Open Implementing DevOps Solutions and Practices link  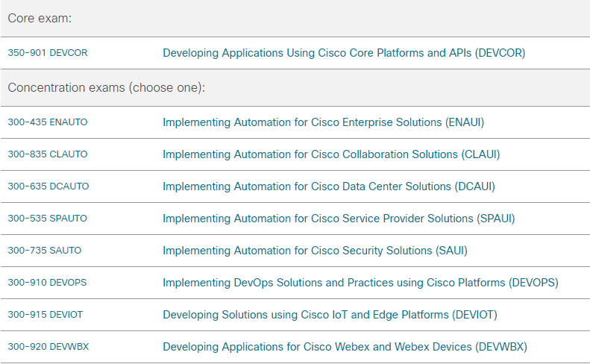pos(360,283)
